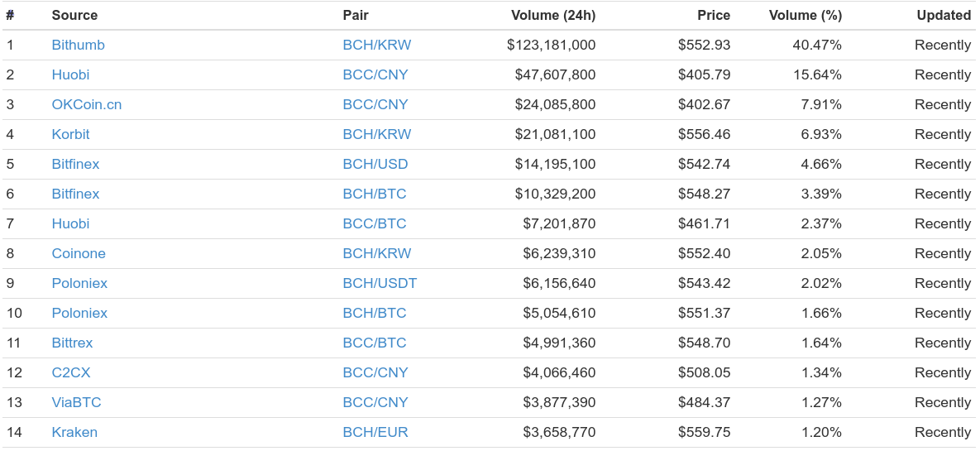Click Poloniex in row 10
The image size is (980, 451).
pyautogui.click(x=79, y=313)
